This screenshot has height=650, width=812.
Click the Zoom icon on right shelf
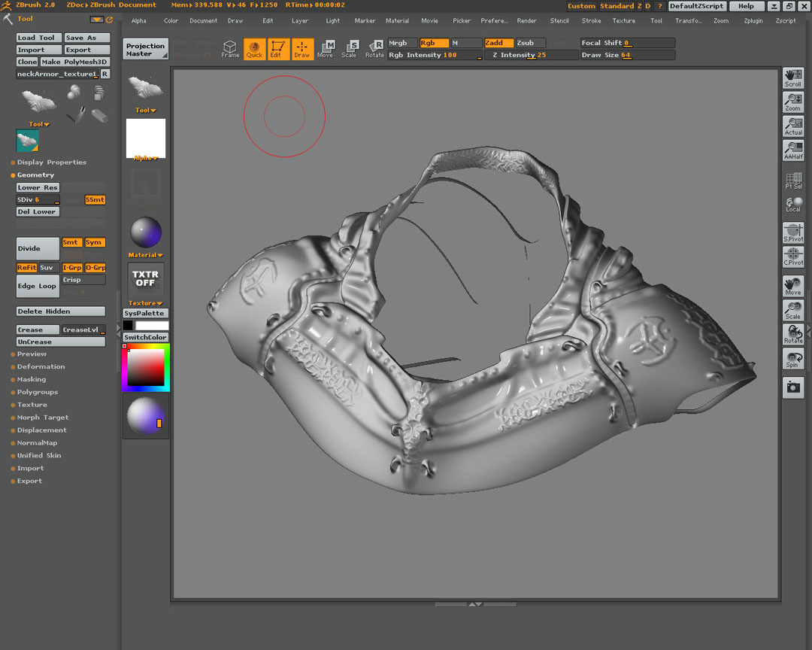pos(792,102)
